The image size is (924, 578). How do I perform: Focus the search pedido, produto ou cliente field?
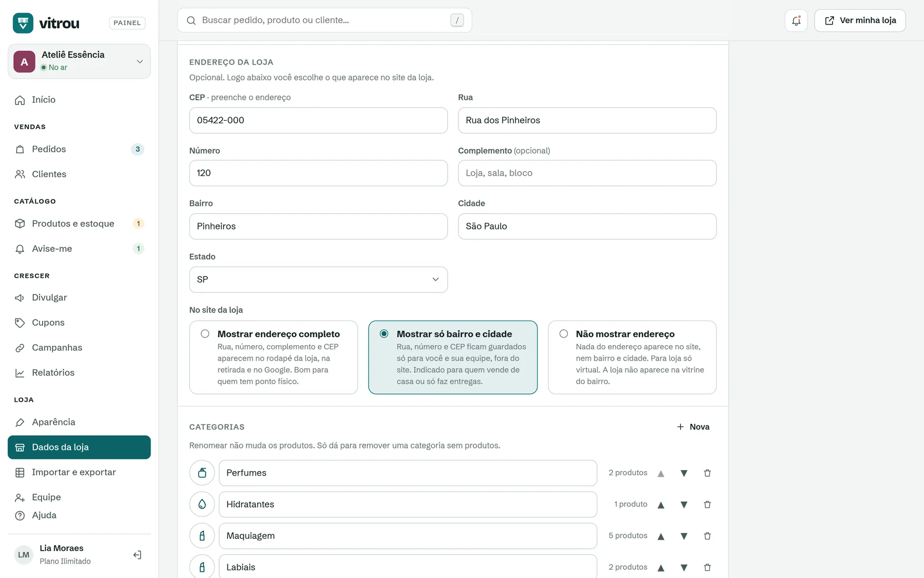pyautogui.click(x=324, y=20)
